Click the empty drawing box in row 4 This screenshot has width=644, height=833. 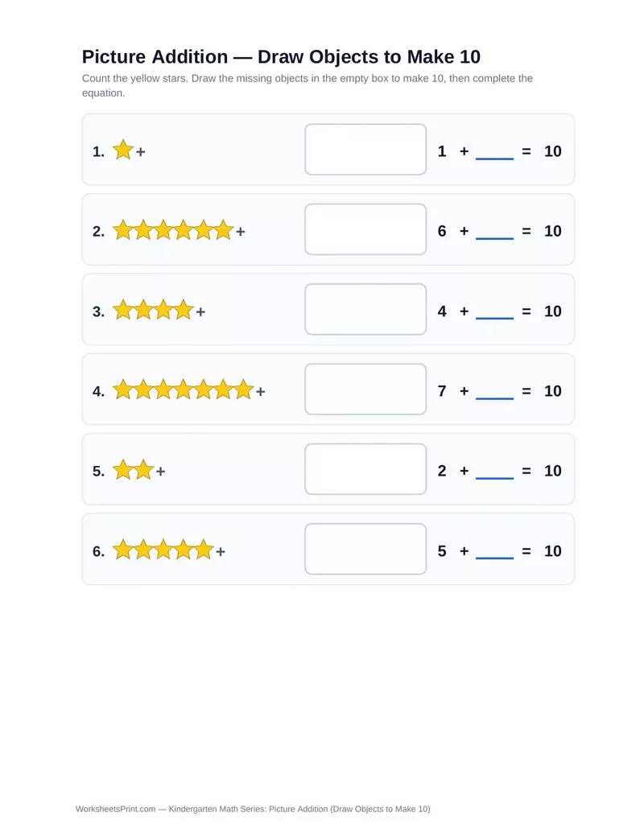pyautogui.click(x=365, y=389)
